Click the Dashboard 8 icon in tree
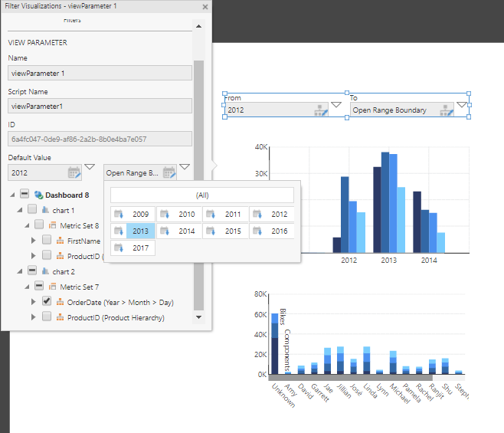The height and width of the screenshot is (433, 504). coord(38,195)
